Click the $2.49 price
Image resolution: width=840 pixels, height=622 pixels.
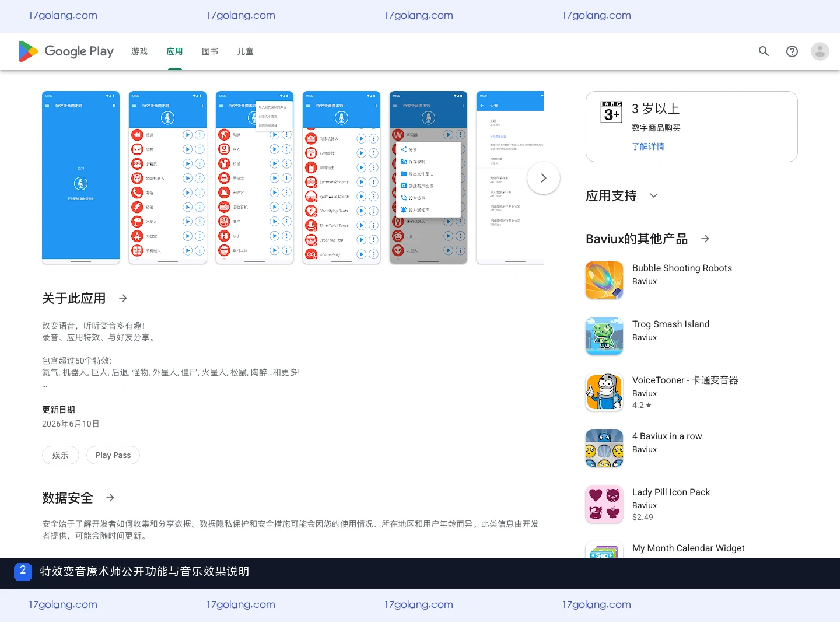(x=643, y=517)
